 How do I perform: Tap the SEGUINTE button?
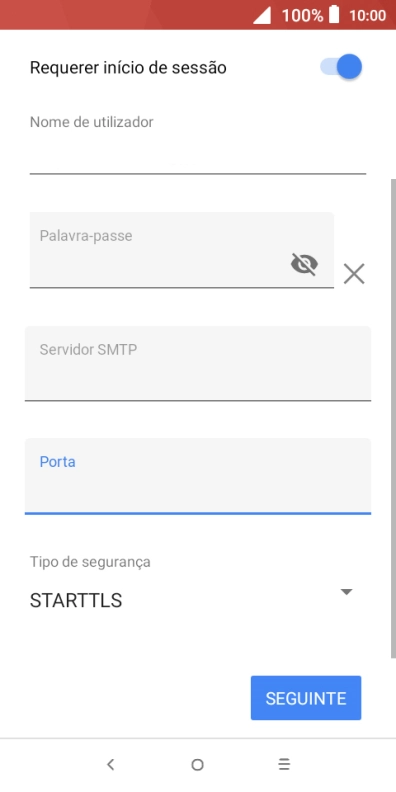coord(306,698)
